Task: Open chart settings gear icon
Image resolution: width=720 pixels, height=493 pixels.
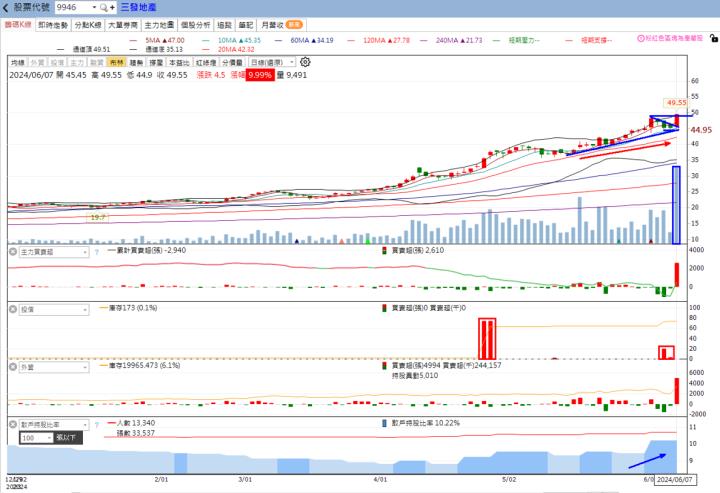Action: pos(305,62)
